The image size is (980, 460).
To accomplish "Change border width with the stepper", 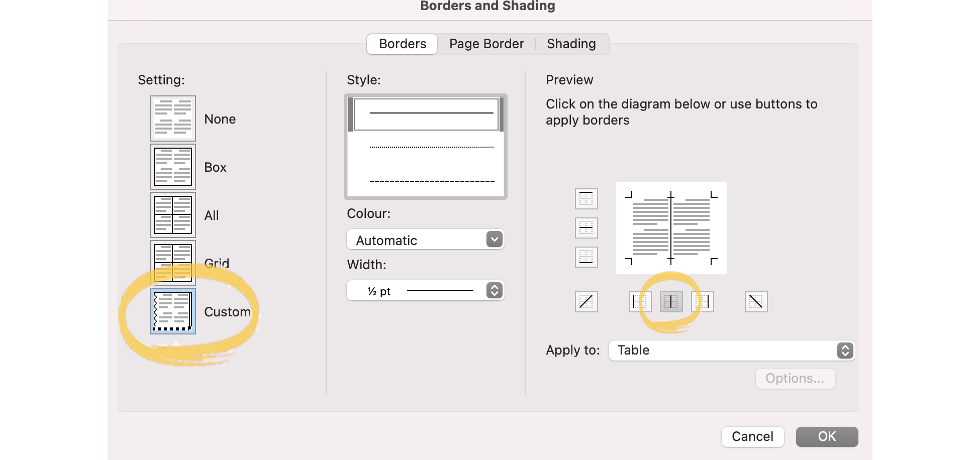I will point(494,290).
